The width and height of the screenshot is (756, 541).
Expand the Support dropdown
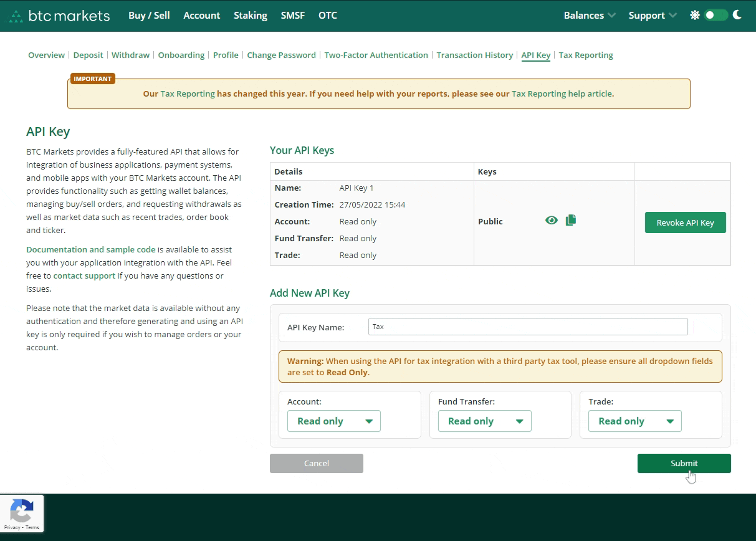pos(653,16)
